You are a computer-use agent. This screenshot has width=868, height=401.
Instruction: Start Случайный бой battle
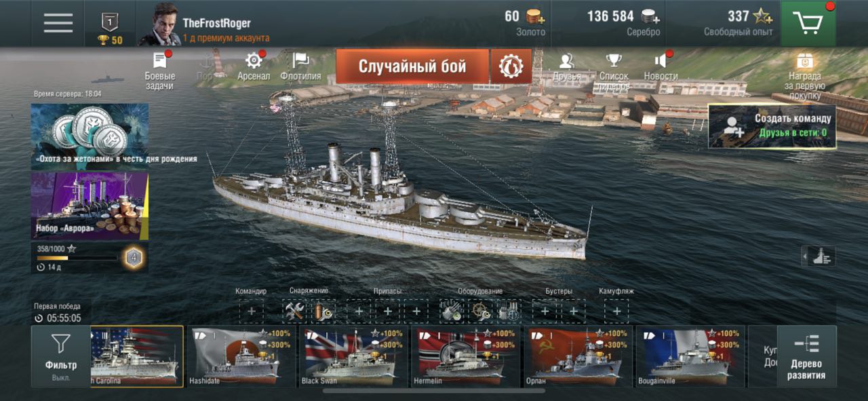coord(412,66)
